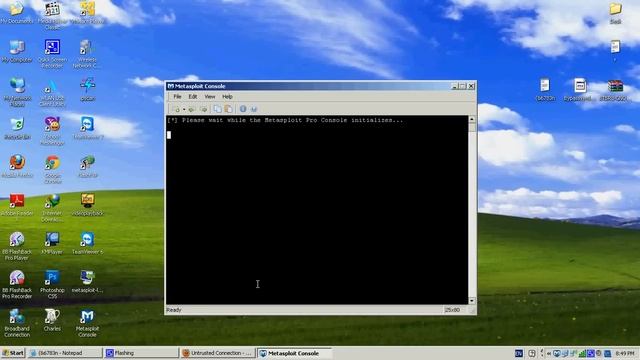Select the BB FlashBack Pro Recorder desktop icon
Image resolution: width=640 pixels, height=360 pixels.
tap(17, 284)
